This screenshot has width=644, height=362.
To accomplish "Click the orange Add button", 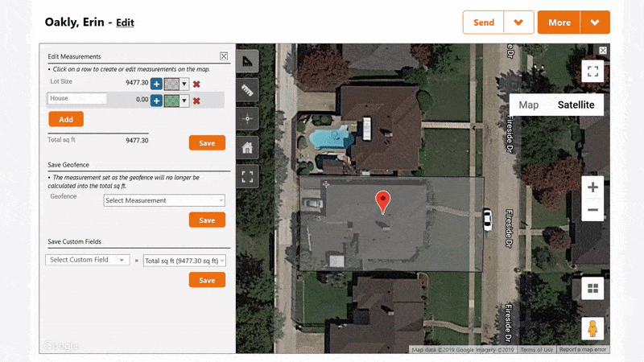I will [66, 119].
